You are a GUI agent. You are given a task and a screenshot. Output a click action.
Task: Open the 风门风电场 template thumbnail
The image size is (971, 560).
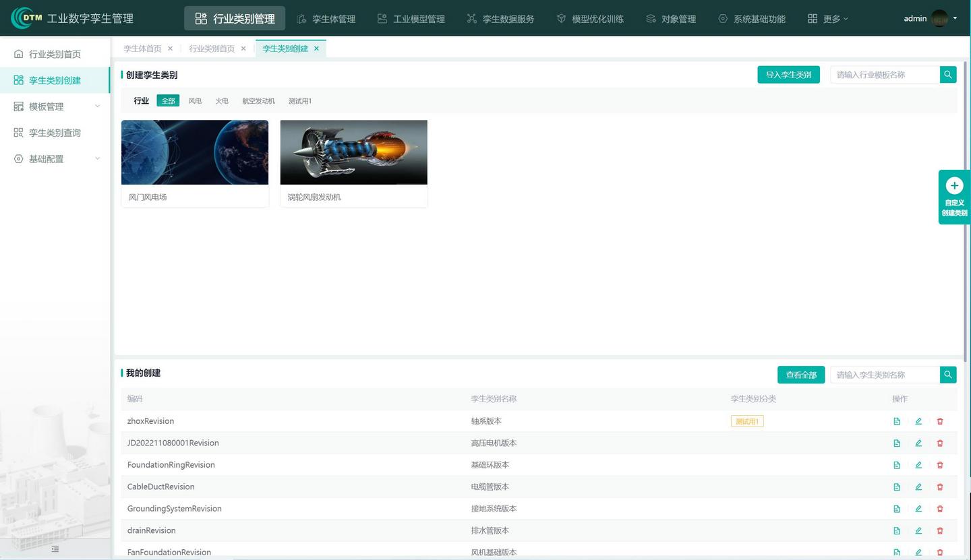point(195,152)
